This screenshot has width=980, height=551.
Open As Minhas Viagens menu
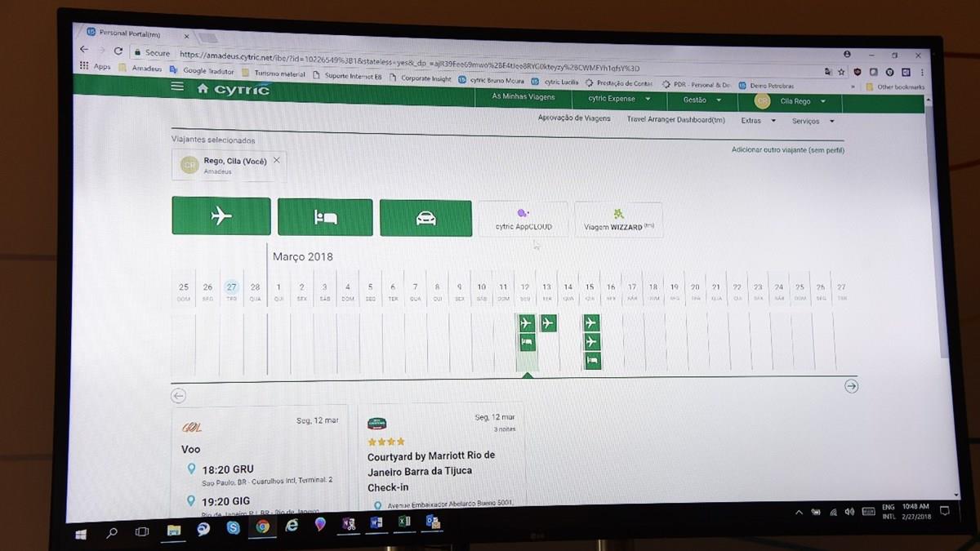point(523,97)
